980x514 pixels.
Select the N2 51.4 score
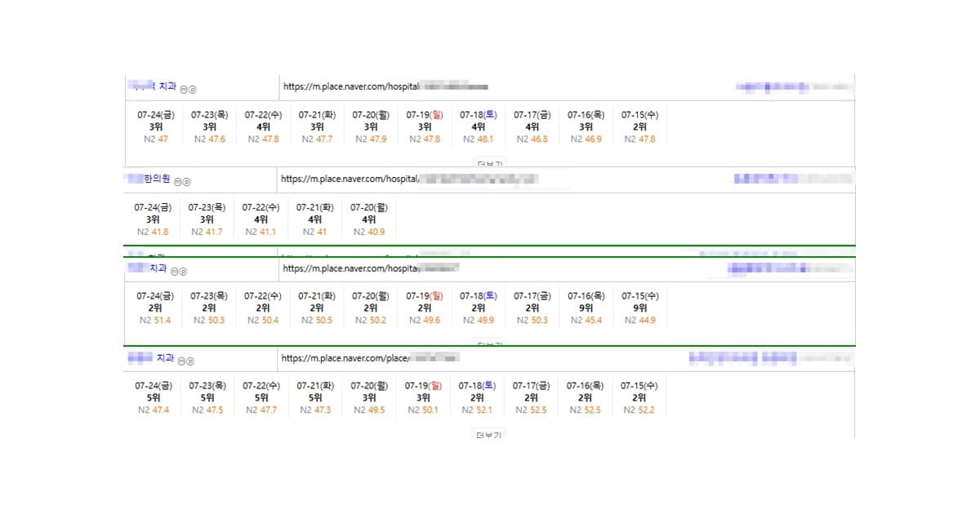[x=155, y=321]
